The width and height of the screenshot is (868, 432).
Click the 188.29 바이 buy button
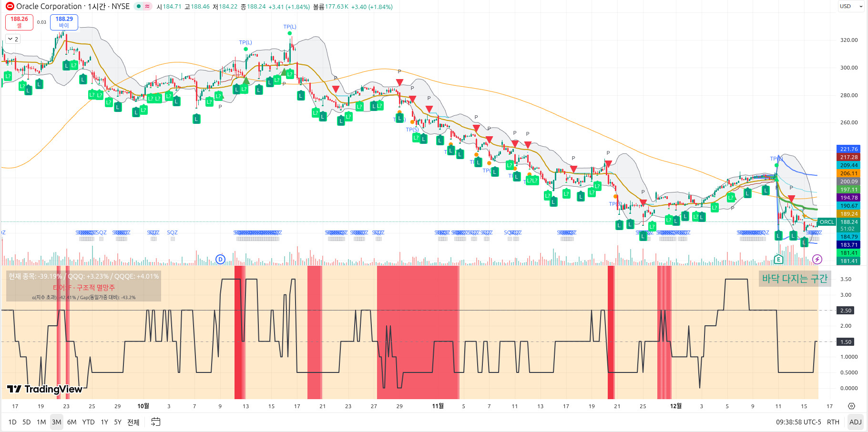[x=64, y=22]
